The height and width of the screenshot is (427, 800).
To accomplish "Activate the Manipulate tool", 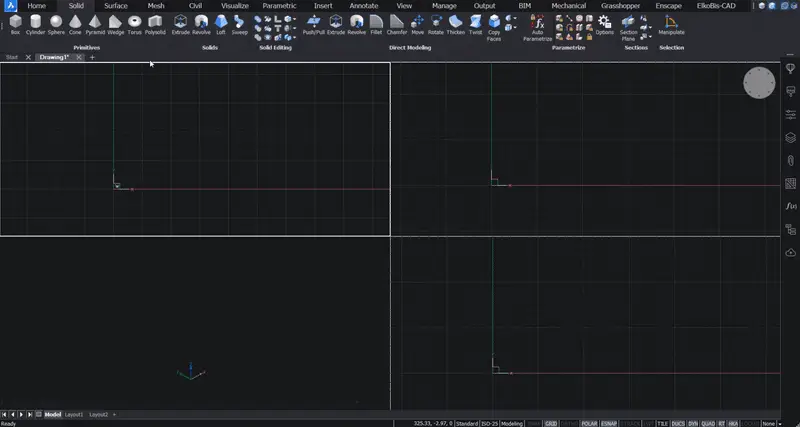I will pos(671,24).
